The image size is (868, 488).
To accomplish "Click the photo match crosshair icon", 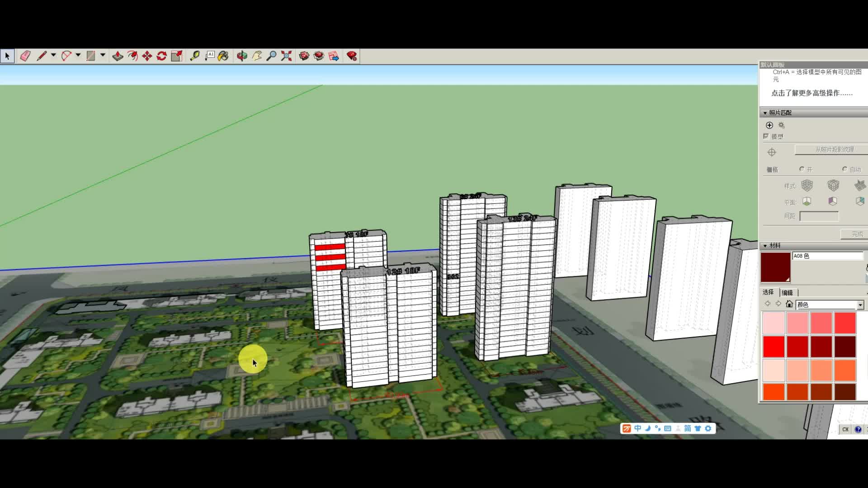I will [x=772, y=152].
